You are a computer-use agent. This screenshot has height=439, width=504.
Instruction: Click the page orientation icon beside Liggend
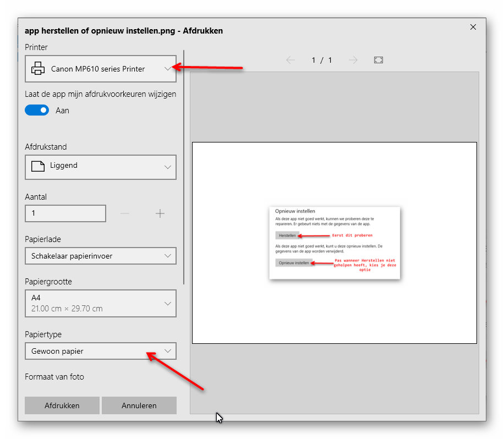pyautogui.click(x=38, y=166)
